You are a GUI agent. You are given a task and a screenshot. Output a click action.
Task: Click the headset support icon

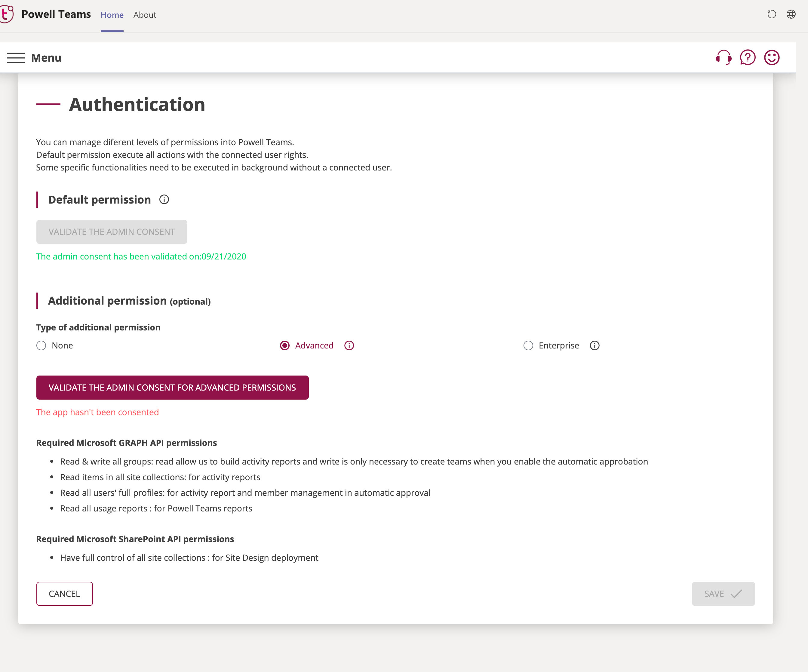[x=724, y=58]
